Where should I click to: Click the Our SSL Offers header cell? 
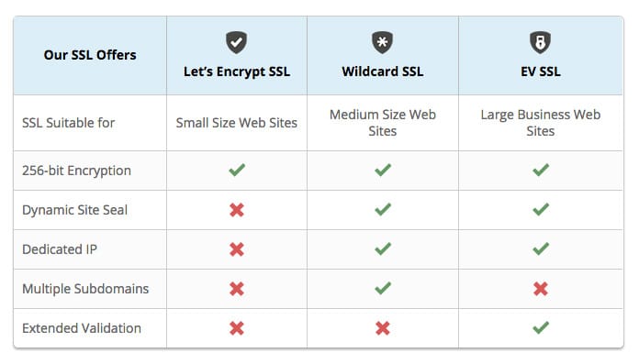point(90,55)
